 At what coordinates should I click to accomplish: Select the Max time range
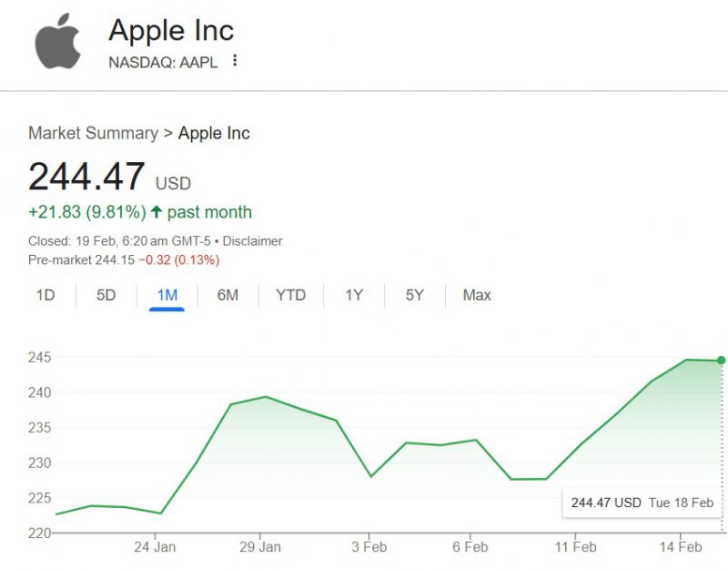(x=474, y=295)
